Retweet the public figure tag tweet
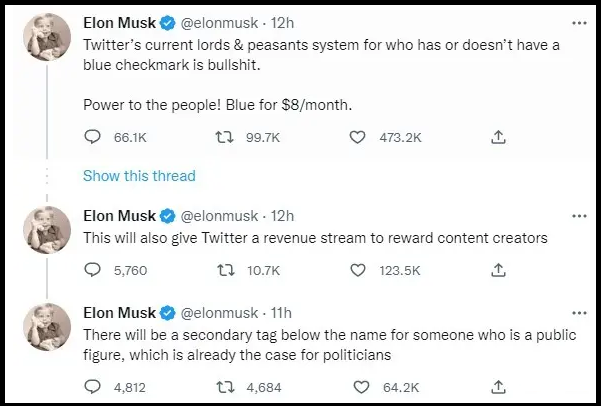Screen dimensions: 601x406 (226, 385)
